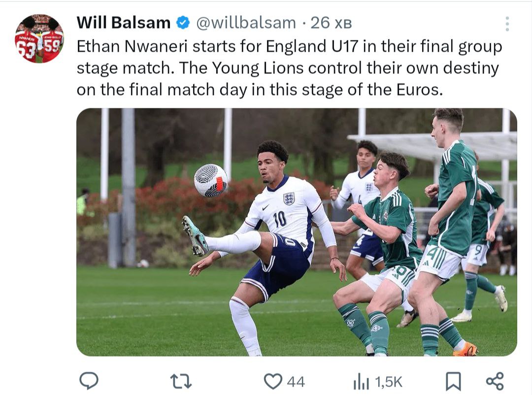The width and height of the screenshot is (532, 395).
Task: Click the 1,5K views count
Action: (x=389, y=382)
